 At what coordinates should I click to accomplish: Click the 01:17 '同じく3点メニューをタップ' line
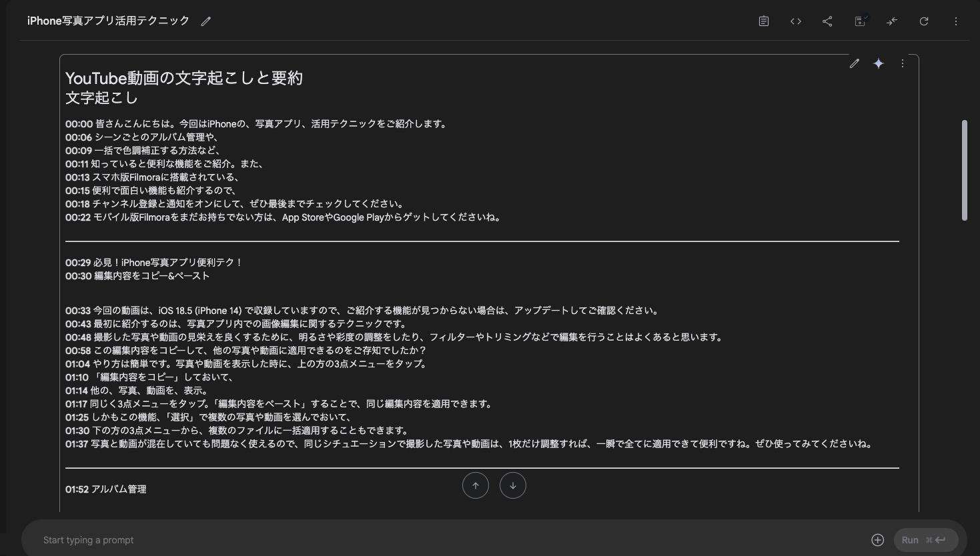click(x=280, y=404)
